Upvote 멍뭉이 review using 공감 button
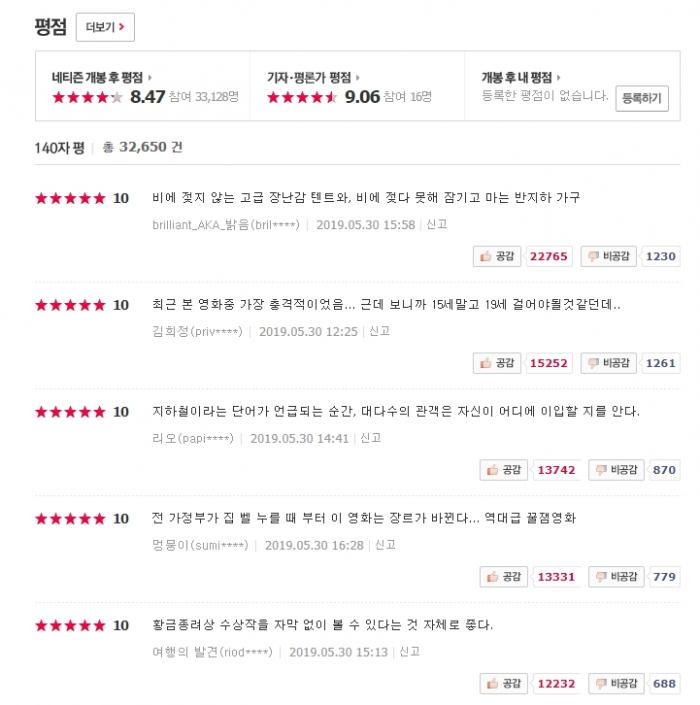 pyautogui.click(x=505, y=577)
